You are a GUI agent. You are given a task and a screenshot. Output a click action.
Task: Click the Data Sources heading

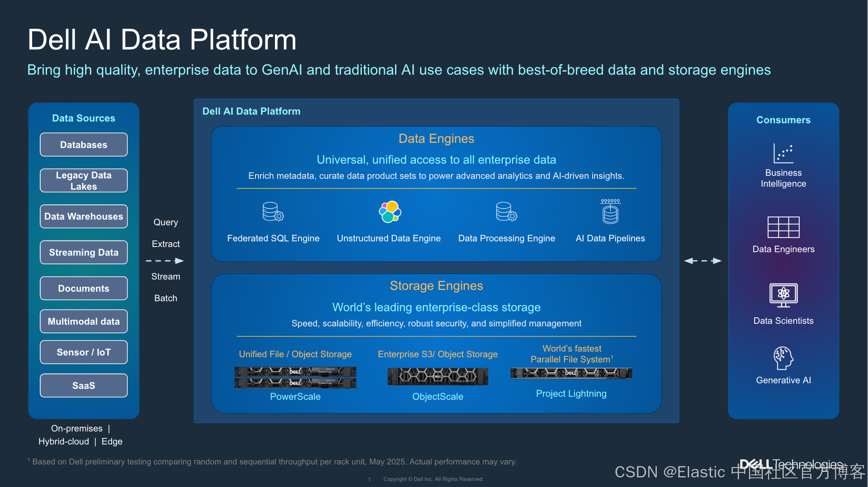(x=84, y=118)
